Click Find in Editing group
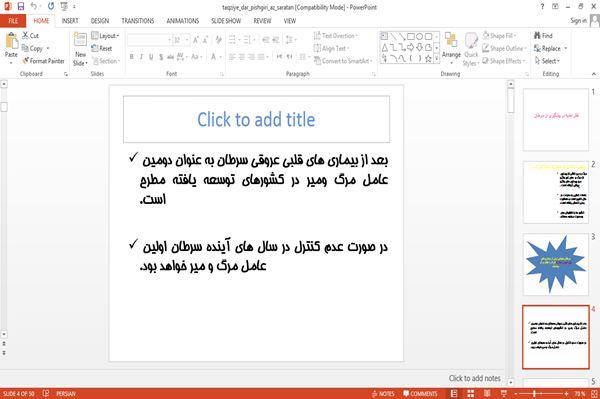This screenshot has height=399, width=600. (543, 36)
